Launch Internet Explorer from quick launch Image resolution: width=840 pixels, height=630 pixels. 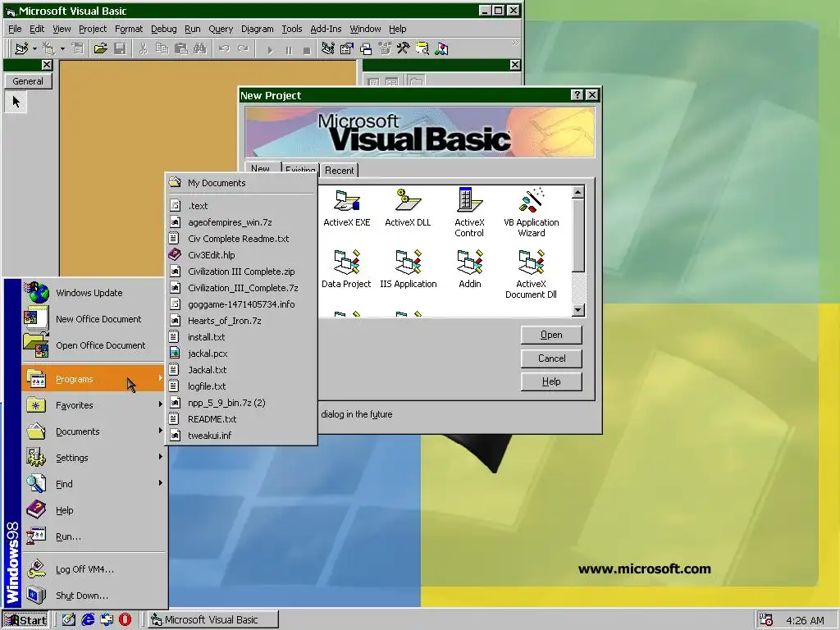point(88,620)
